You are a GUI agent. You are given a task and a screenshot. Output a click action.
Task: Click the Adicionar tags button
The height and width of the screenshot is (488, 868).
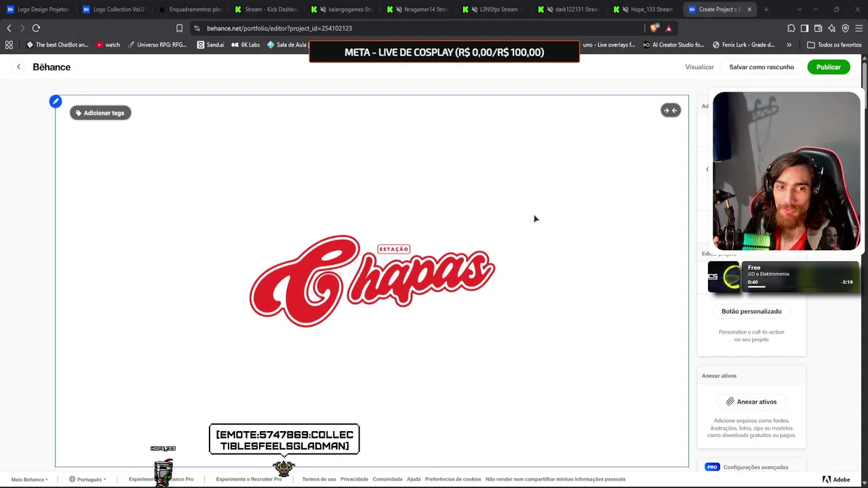(100, 113)
